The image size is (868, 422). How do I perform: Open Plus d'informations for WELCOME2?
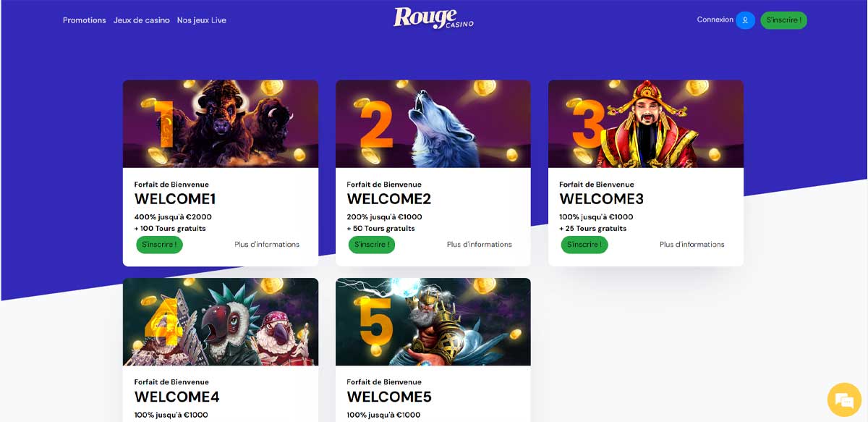(x=480, y=245)
